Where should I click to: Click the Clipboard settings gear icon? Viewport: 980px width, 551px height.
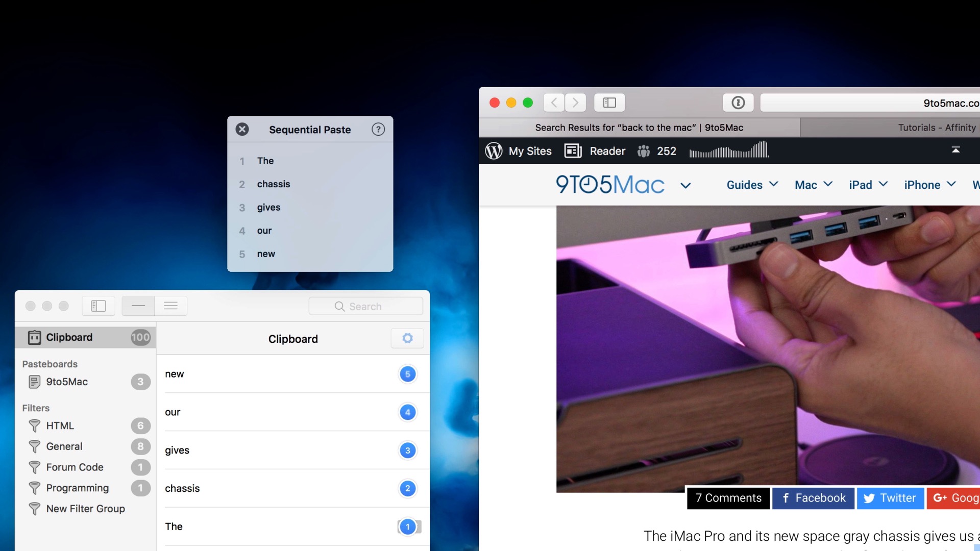(407, 338)
